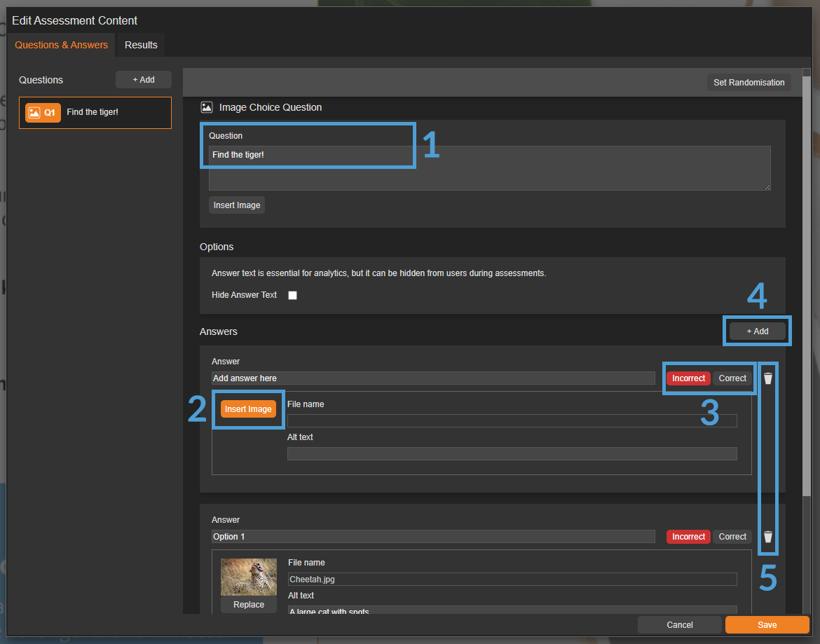Insert an image below the question text
The width and height of the screenshot is (820, 644).
(237, 205)
